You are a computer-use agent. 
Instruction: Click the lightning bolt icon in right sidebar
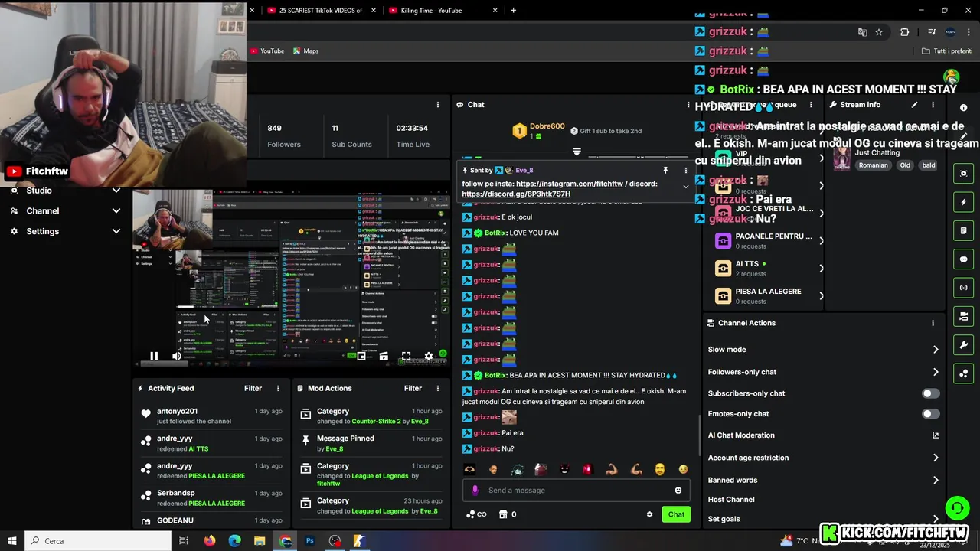[964, 202]
